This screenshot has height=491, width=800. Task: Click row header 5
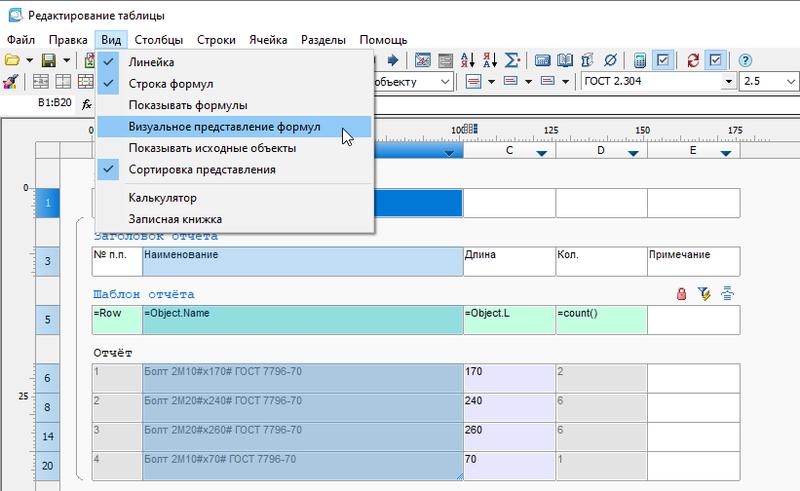click(47, 320)
